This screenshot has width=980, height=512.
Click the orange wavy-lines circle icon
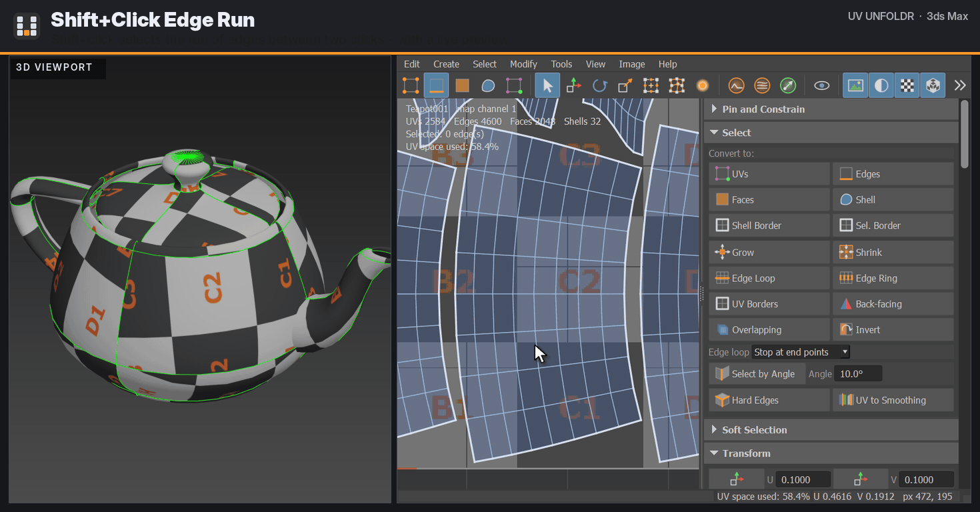[x=762, y=85]
